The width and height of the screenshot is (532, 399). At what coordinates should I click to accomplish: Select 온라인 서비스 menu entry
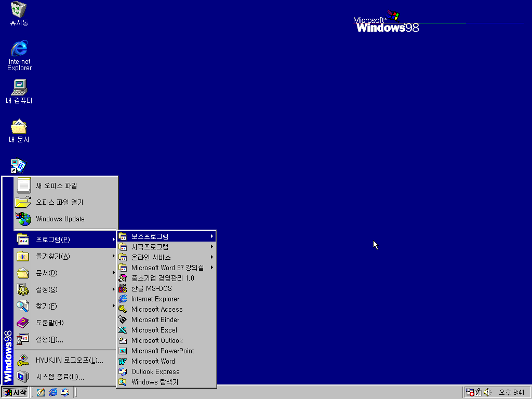[166, 257]
